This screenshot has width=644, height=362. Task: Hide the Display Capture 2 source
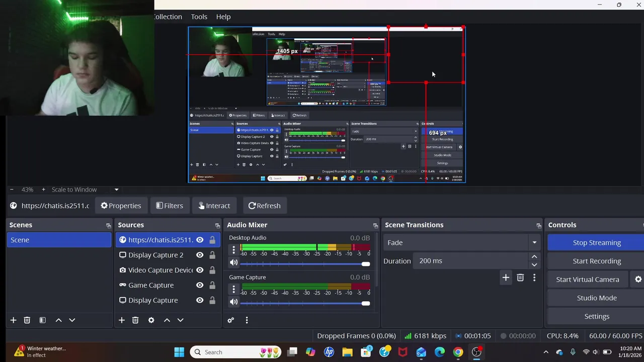coord(200,255)
